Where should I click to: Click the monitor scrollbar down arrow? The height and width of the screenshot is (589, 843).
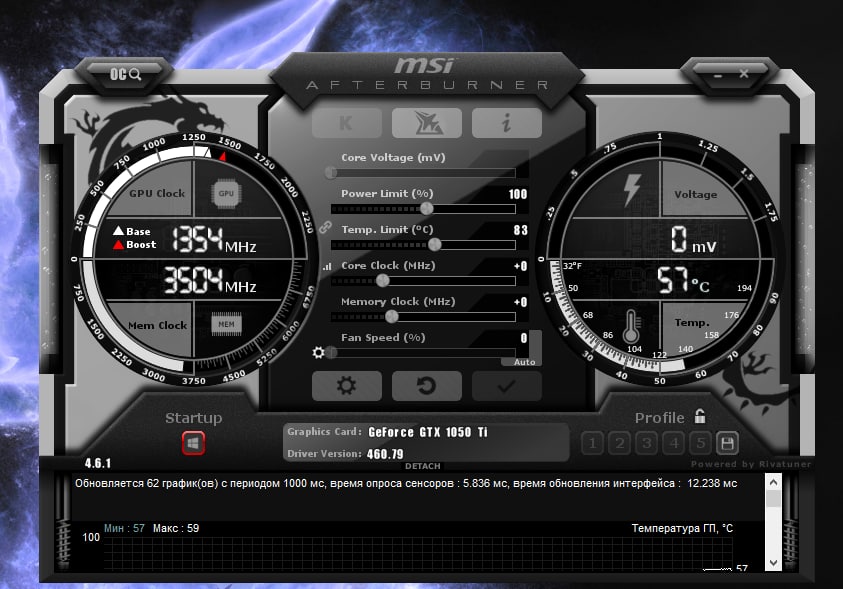click(773, 563)
